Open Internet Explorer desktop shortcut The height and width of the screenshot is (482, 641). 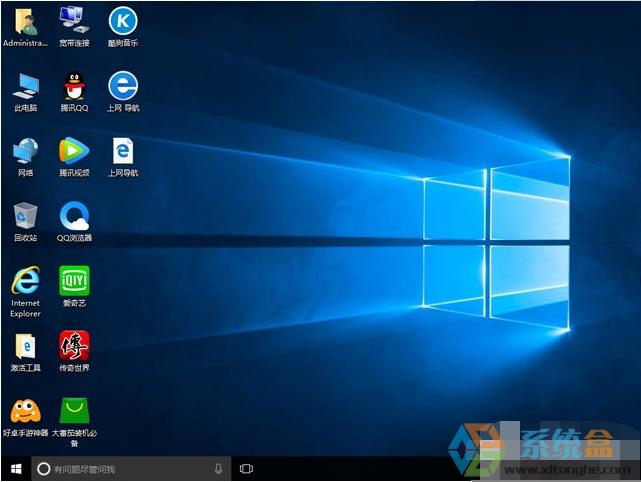(x=25, y=281)
